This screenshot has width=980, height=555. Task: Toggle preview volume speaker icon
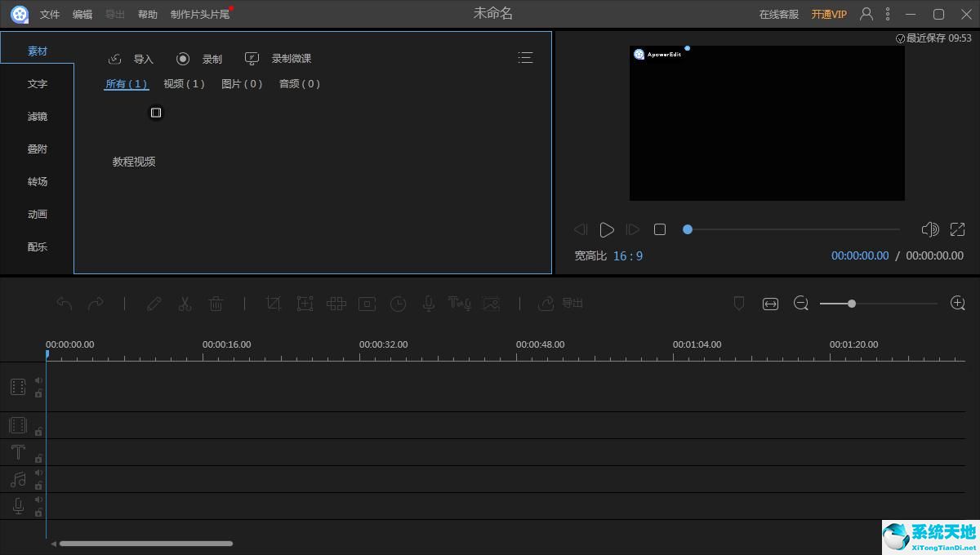point(930,229)
